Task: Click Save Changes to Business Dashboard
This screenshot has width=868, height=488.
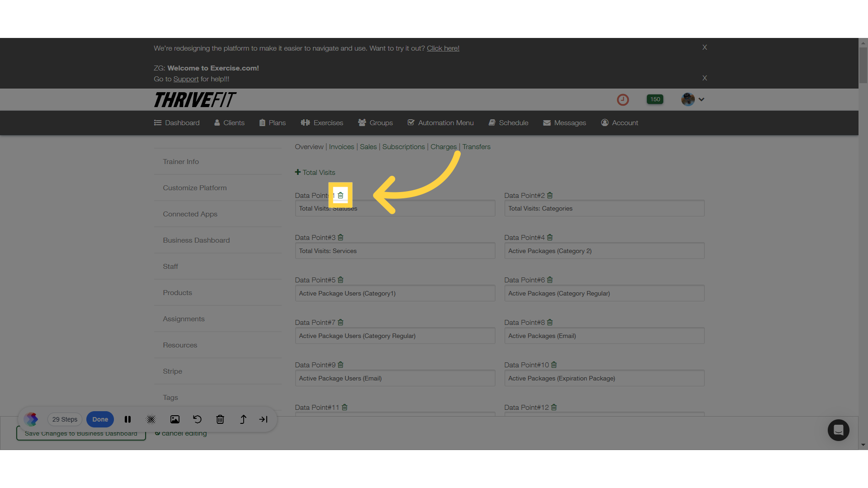Action: click(x=80, y=433)
